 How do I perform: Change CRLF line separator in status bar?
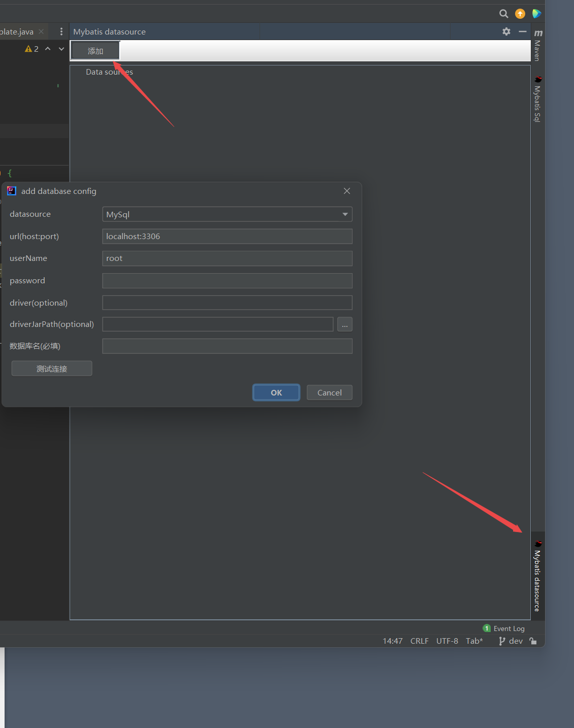click(x=420, y=641)
